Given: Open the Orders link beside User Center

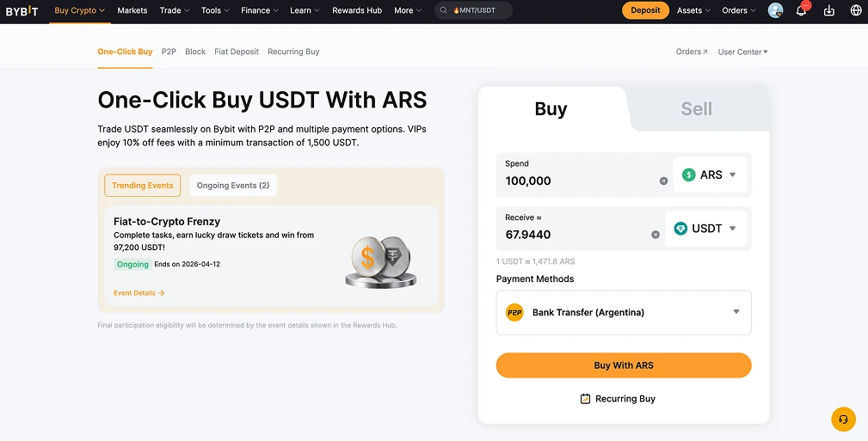Looking at the screenshot, I should point(692,52).
